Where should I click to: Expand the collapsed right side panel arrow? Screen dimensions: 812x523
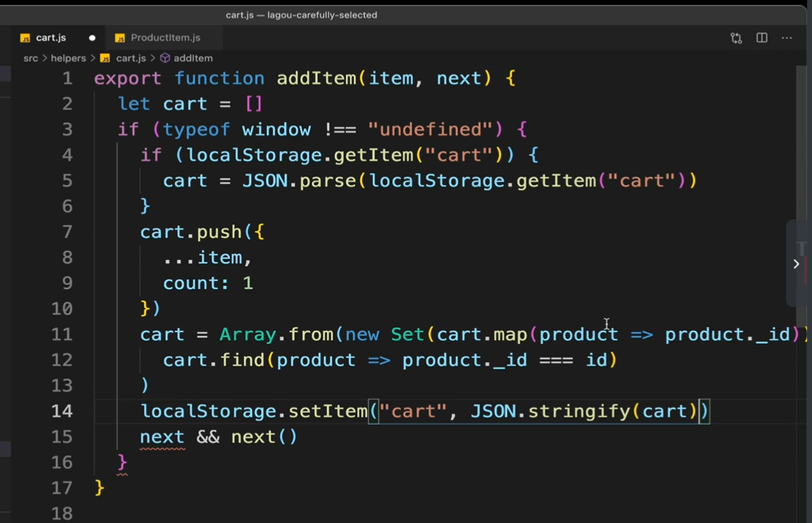(x=796, y=264)
